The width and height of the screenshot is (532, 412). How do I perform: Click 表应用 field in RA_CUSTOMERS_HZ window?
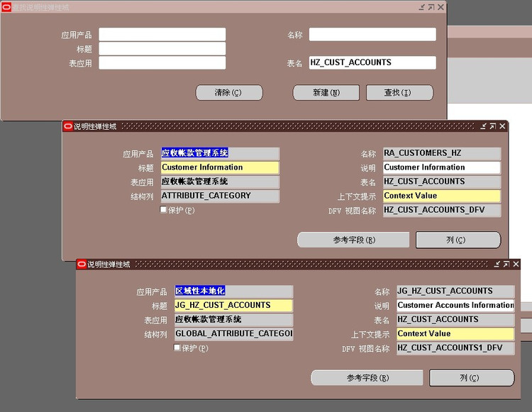[x=220, y=182]
